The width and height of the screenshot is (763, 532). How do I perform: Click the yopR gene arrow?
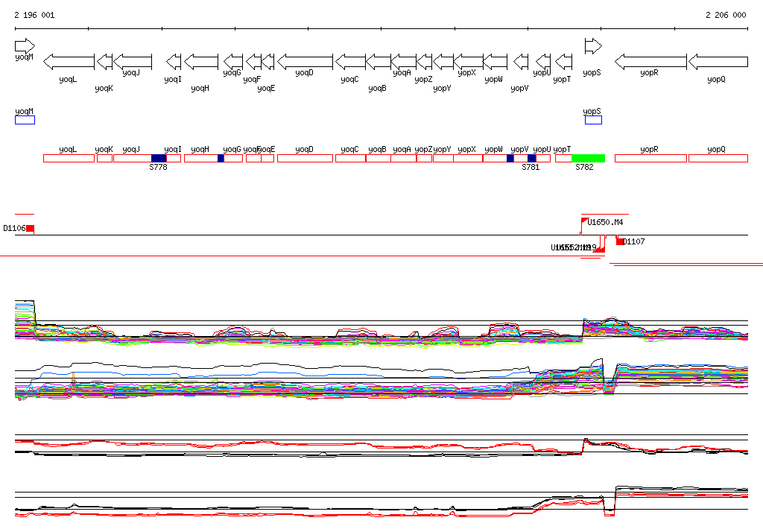(650, 61)
